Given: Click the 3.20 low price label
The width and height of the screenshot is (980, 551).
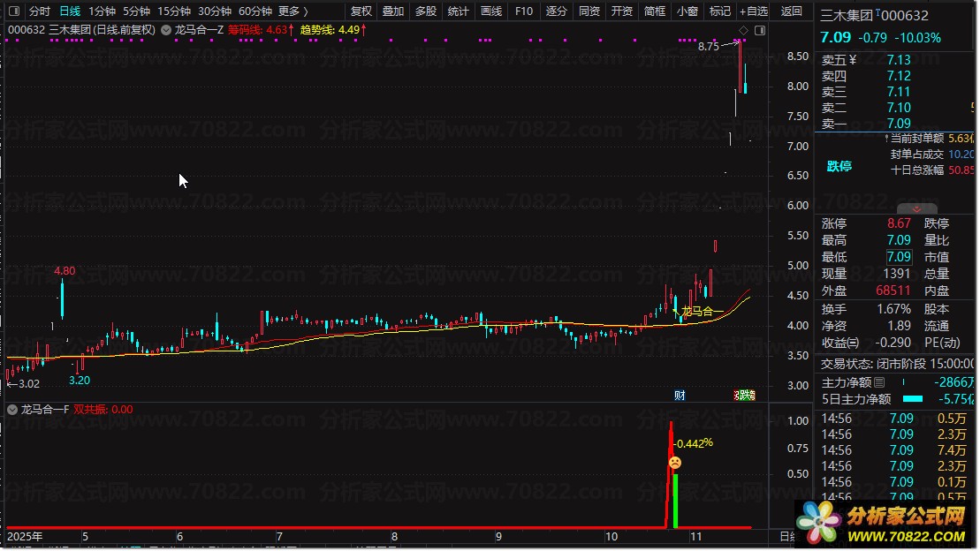Looking at the screenshot, I should click(x=80, y=381).
